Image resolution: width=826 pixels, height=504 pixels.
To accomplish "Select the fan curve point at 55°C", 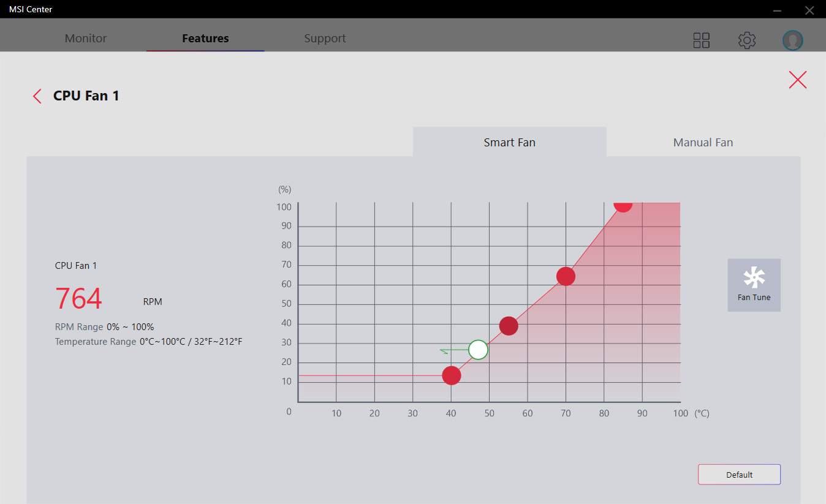I will coord(509,326).
